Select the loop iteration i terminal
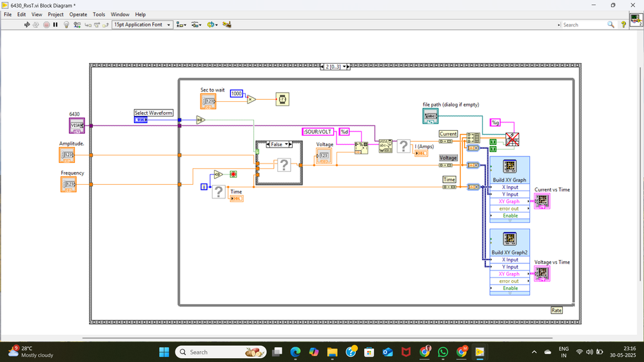The height and width of the screenshot is (362, 644). pos(204,187)
